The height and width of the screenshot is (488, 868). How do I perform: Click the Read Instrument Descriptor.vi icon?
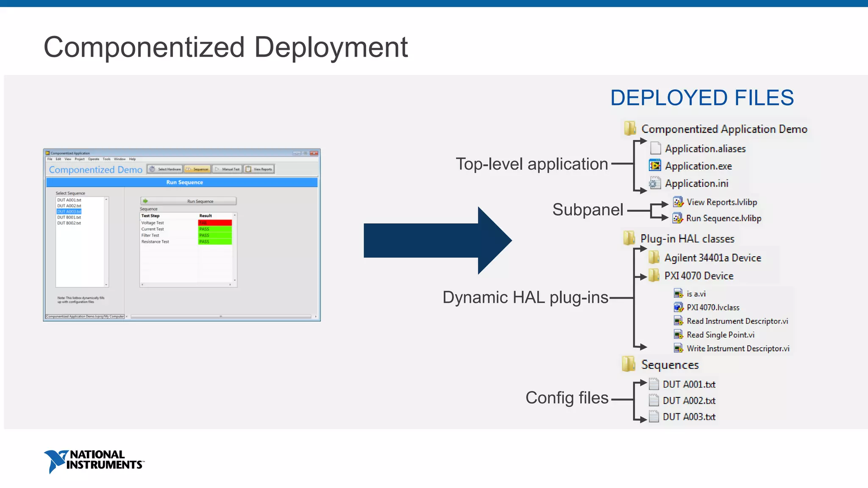click(679, 321)
